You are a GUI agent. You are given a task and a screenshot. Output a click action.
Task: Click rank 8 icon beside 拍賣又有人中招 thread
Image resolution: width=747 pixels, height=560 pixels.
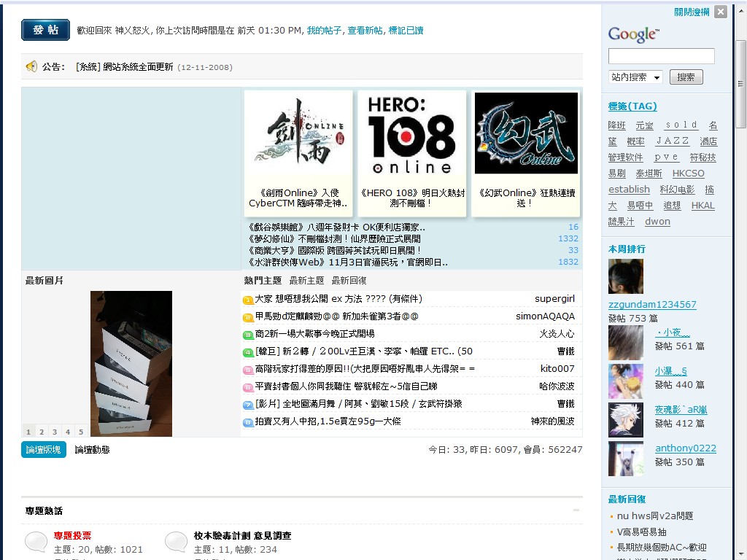(x=248, y=422)
